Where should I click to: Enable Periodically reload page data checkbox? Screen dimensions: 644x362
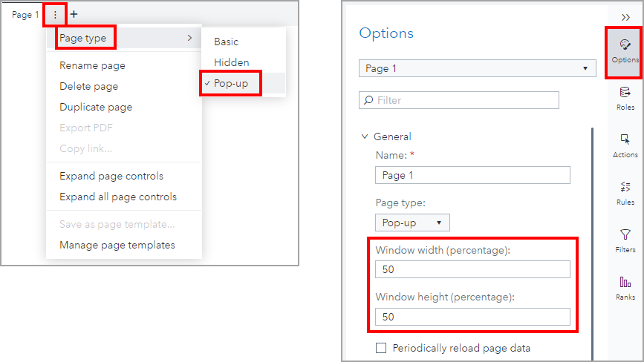(x=382, y=348)
